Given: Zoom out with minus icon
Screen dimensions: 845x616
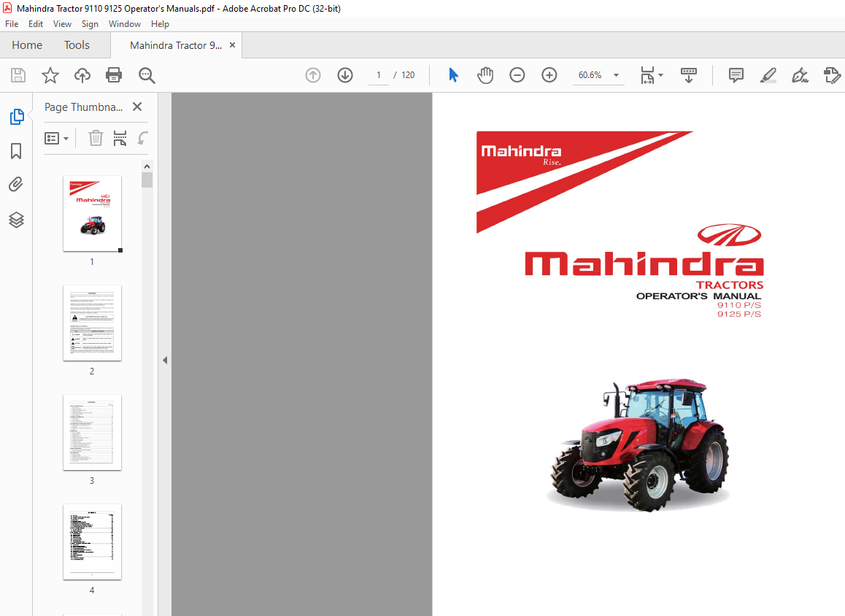Looking at the screenshot, I should pyautogui.click(x=517, y=75).
